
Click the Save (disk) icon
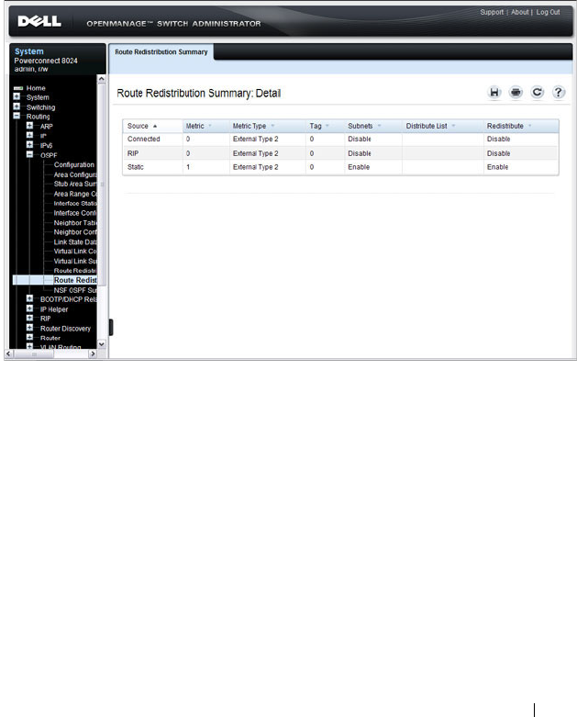click(x=494, y=93)
